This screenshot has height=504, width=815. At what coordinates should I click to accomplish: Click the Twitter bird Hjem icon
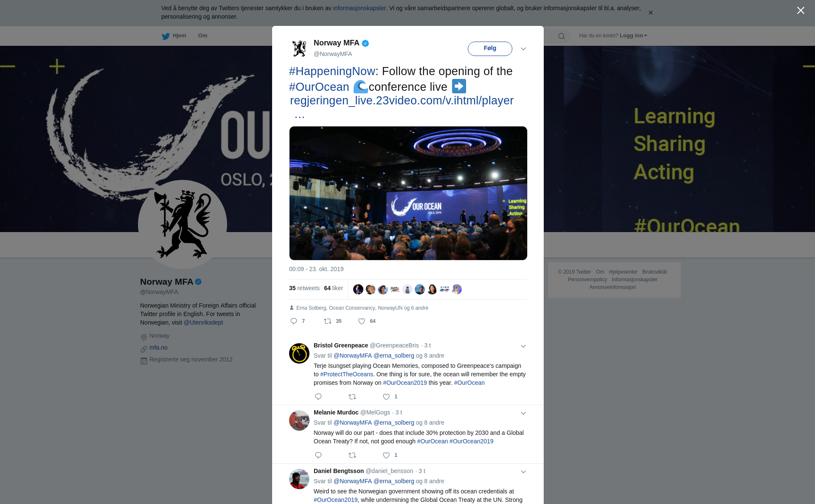[166, 36]
